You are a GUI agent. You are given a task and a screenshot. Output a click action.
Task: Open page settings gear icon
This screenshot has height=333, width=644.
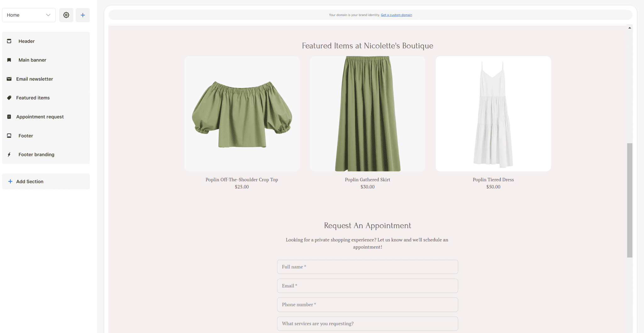[x=66, y=15]
